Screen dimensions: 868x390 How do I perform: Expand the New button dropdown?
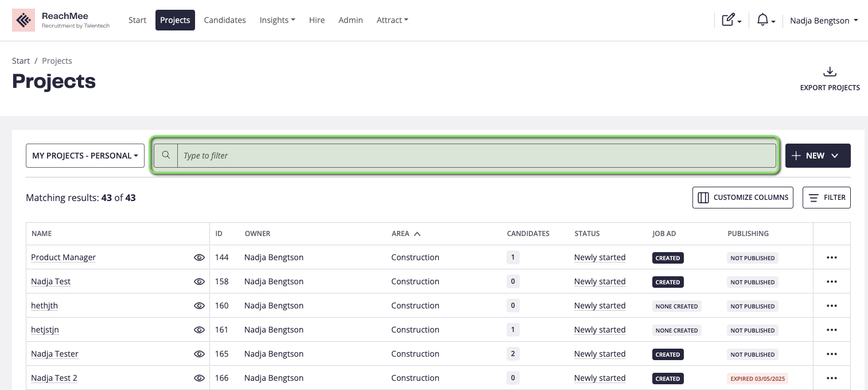coord(835,156)
